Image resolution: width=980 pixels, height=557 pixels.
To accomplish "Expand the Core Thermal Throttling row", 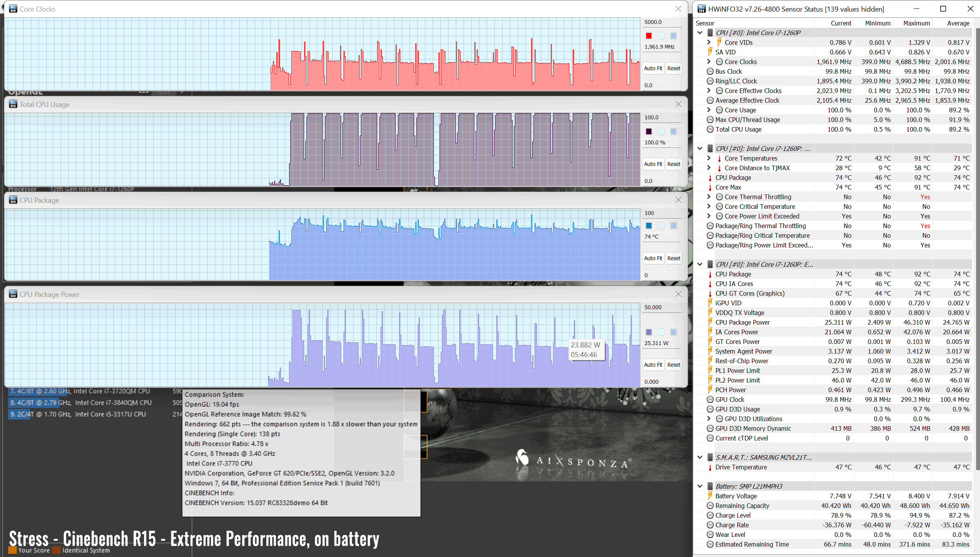I will [709, 197].
